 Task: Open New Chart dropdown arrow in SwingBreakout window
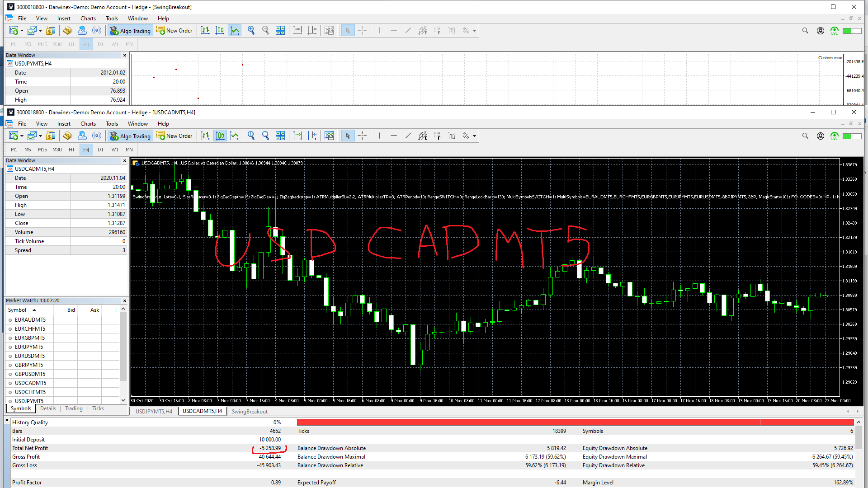22,31
